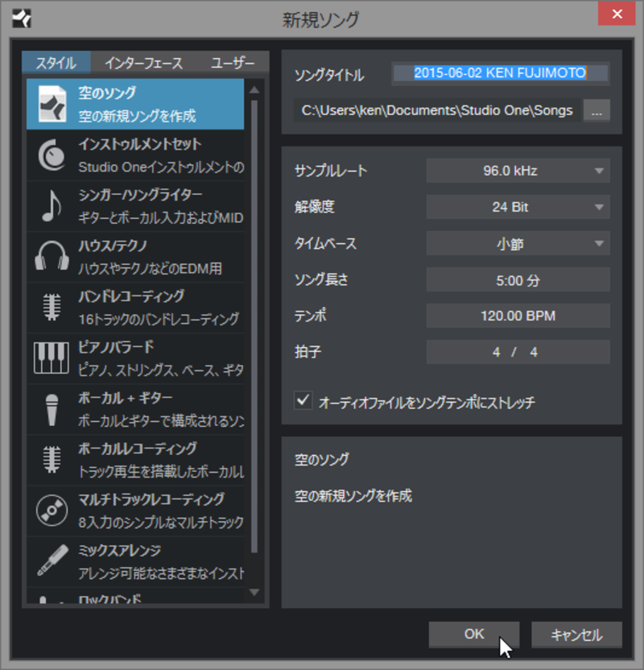Click the テンポ field showing 120.00 BPM
The image size is (644, 670).
click(x=518, y=316)
